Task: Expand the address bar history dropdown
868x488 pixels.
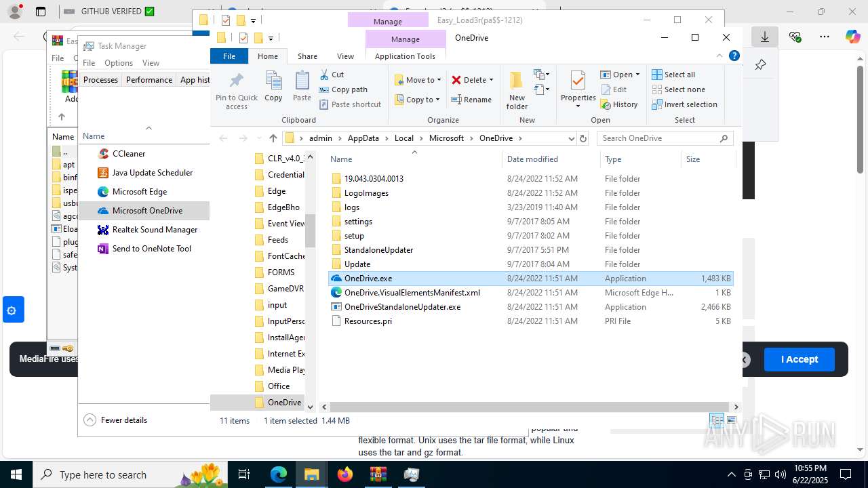Action: [x=571, y=138]
